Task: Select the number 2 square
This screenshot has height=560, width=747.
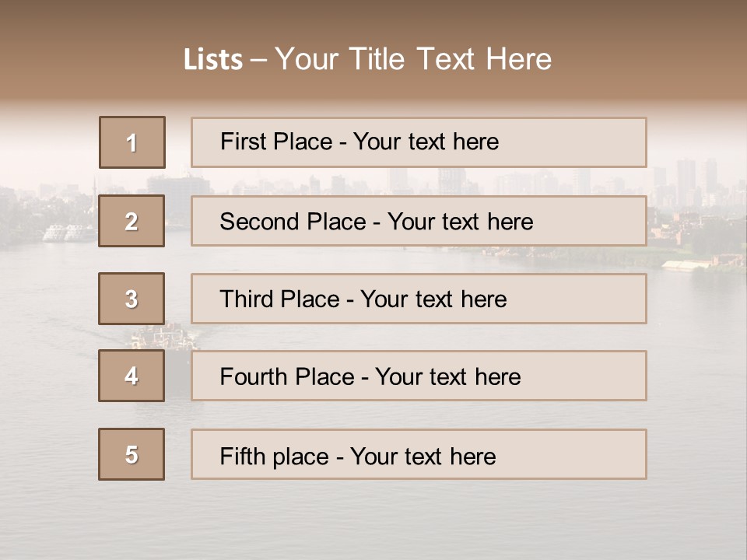Action: pyautogui.click(x=132, y=221)
